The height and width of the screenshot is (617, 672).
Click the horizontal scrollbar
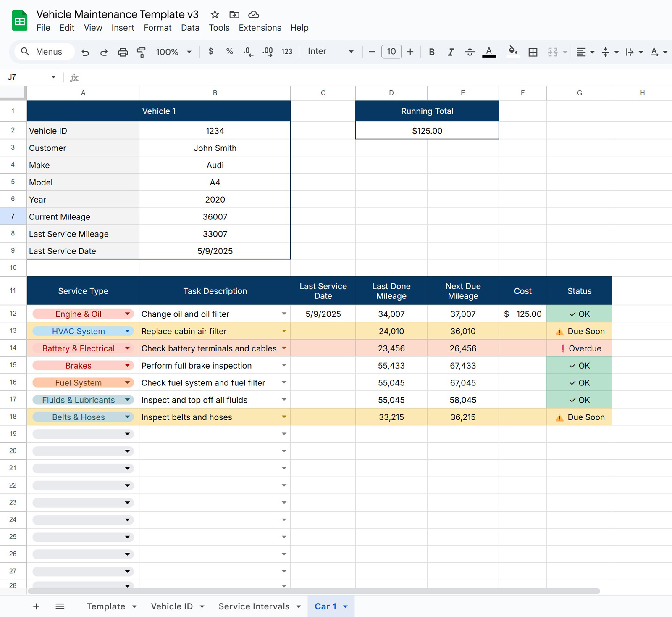(314, 591)
